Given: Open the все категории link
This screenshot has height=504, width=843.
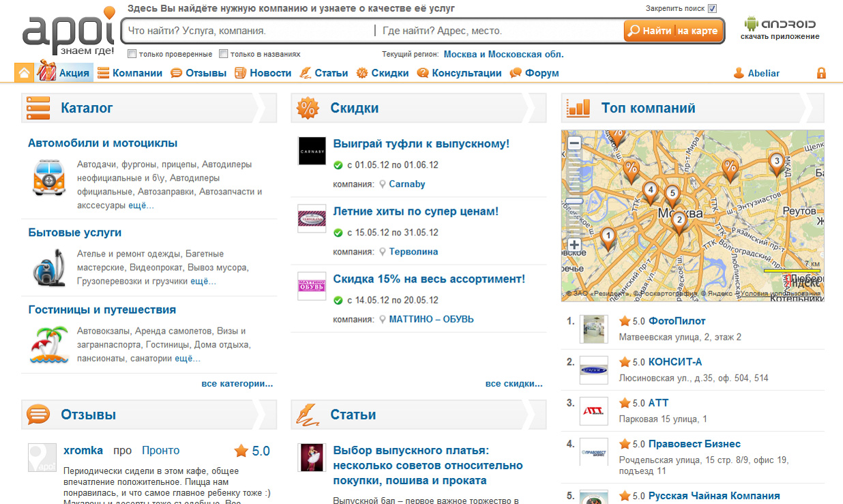Looking at the screenshot, I should click(237, 384).
